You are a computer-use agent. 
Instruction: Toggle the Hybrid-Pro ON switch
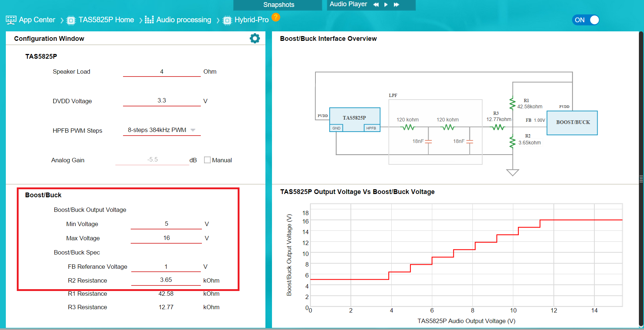tap(586, 20)
